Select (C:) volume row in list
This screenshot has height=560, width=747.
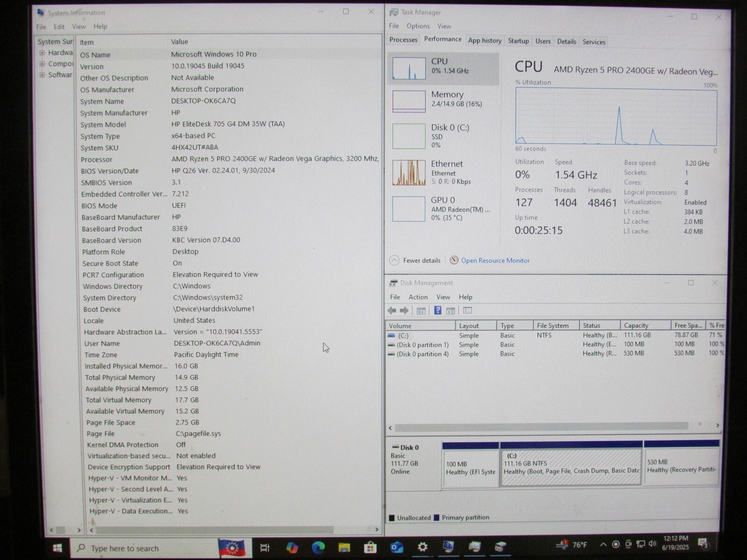[x=556, y=335]
